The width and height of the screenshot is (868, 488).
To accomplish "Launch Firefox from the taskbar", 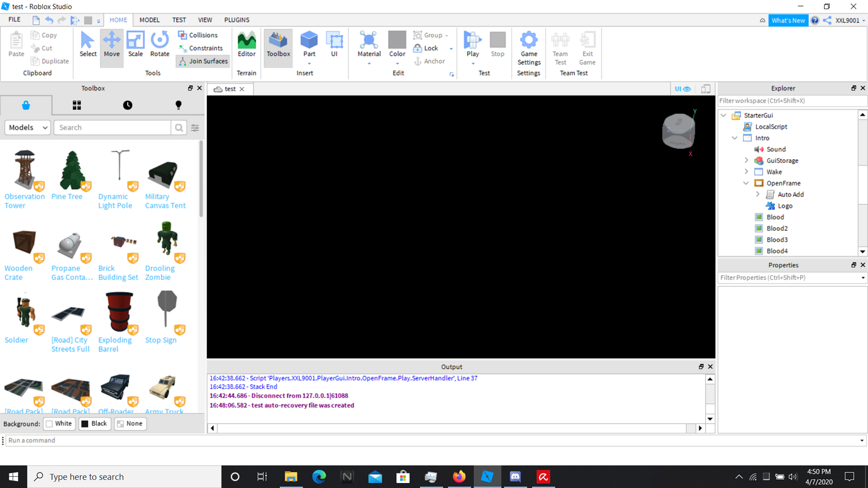I will pos(459,477).
